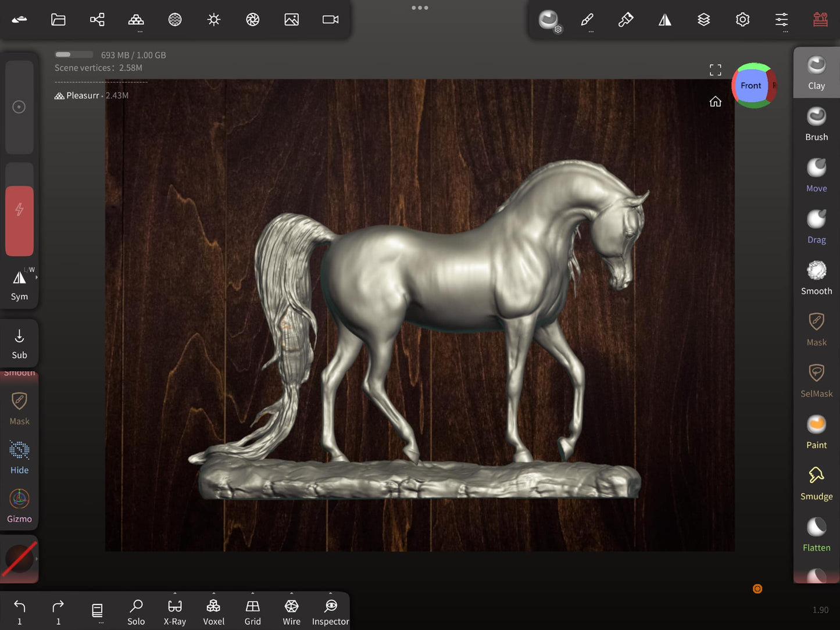Open the Material sphere menu

(x=175, y=20)
